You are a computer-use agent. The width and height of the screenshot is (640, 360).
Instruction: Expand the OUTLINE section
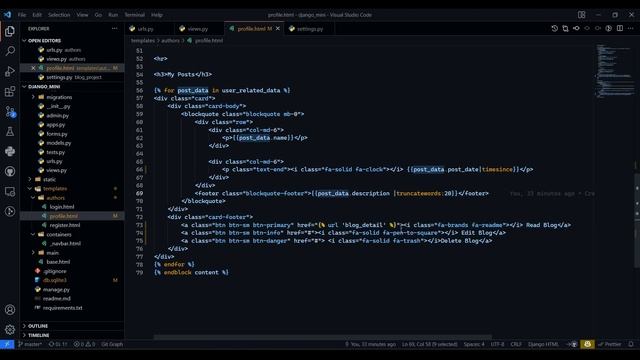click(x=38, y=326)
